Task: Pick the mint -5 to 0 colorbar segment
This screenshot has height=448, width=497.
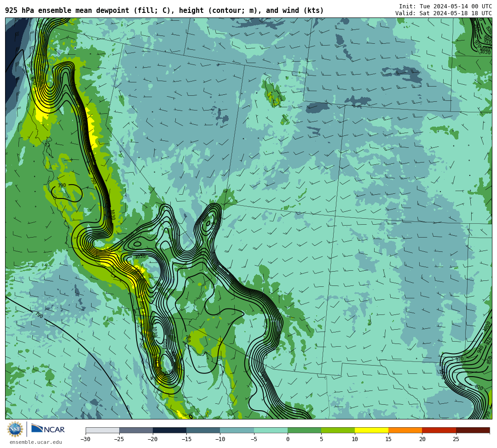Action: [x=271, y=430]
